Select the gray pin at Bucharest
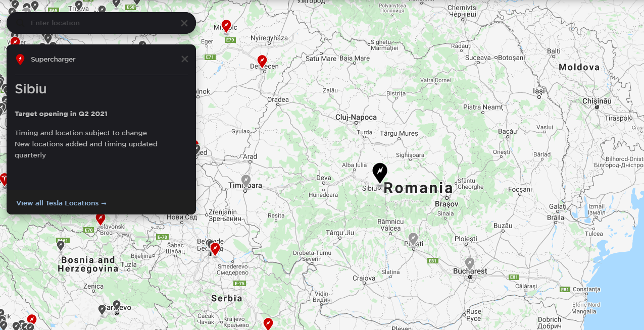The image size is (644, 330). [x=470, y=263]
